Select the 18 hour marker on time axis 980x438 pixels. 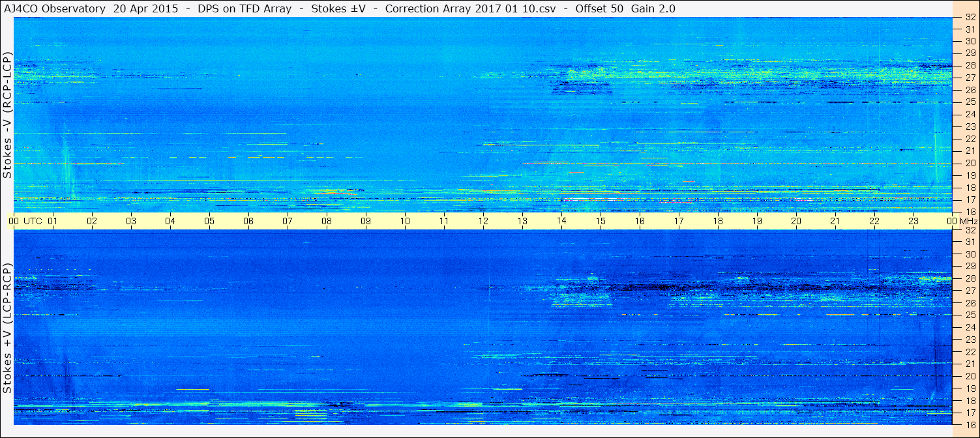(718, 221)
